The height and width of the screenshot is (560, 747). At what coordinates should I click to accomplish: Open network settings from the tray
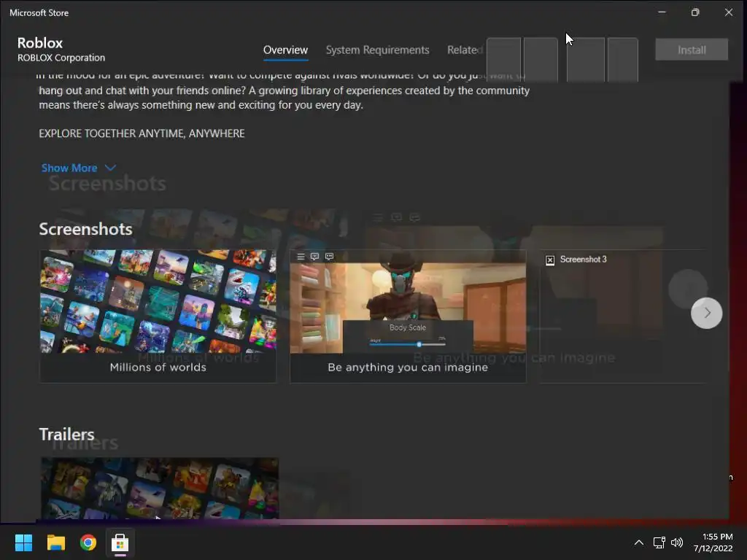pyautogui.click(x=659, y=542)
